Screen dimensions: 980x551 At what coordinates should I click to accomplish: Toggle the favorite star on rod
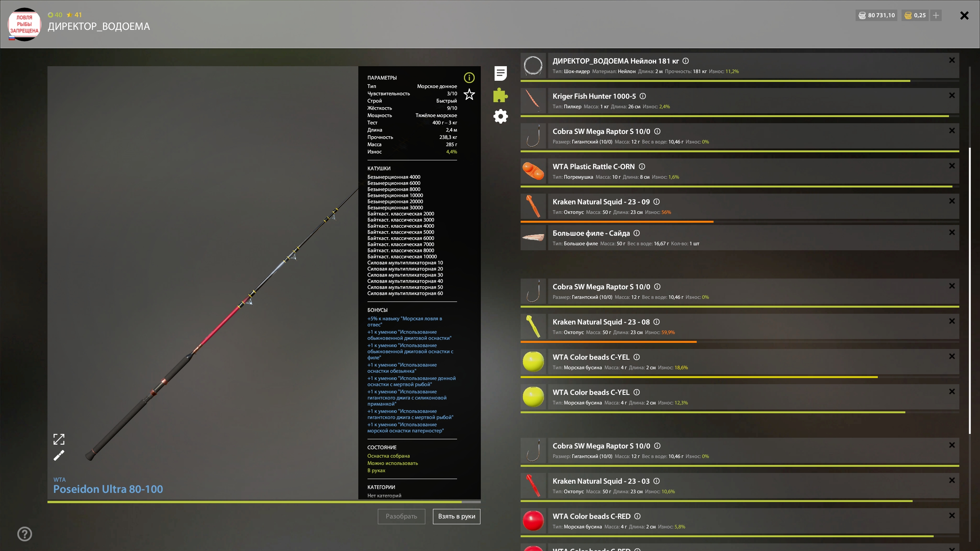(469, 95)
